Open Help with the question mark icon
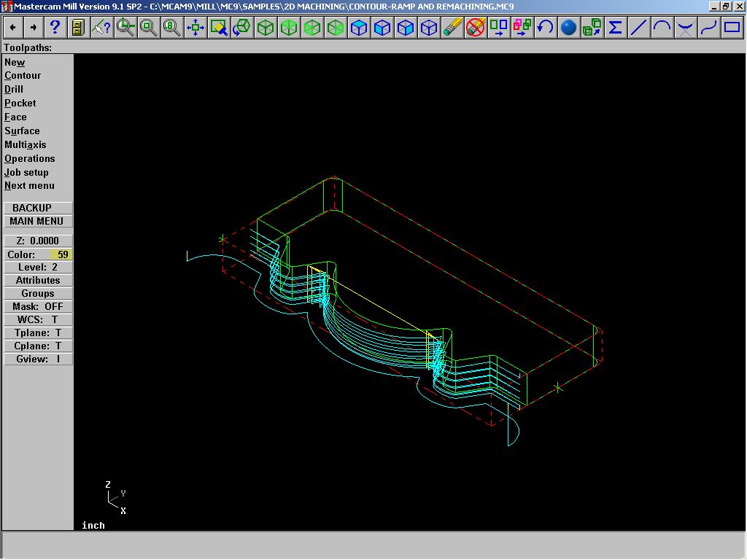 [x=55, y=28]
